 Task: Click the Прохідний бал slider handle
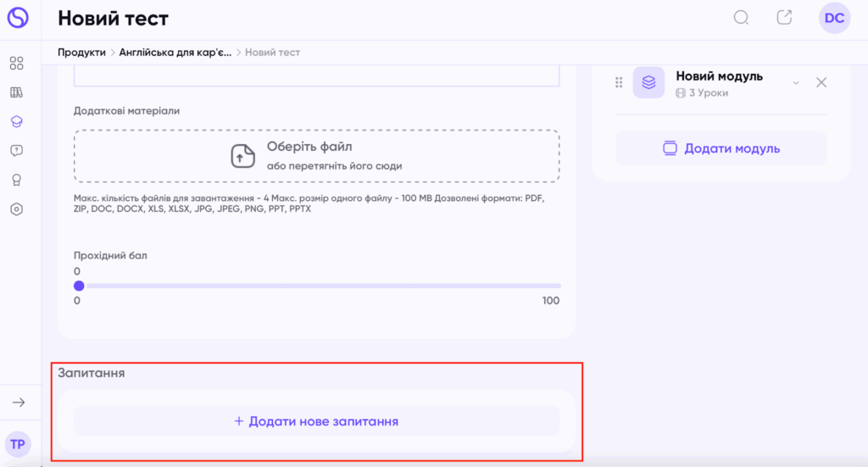point(79,286)
